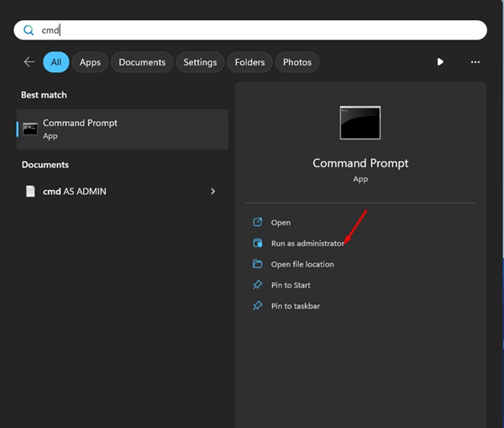Screen dimensions: 504x428
Task: Open the three-dots more options menu
Action: pyautogui.click(x=475, y=62)
